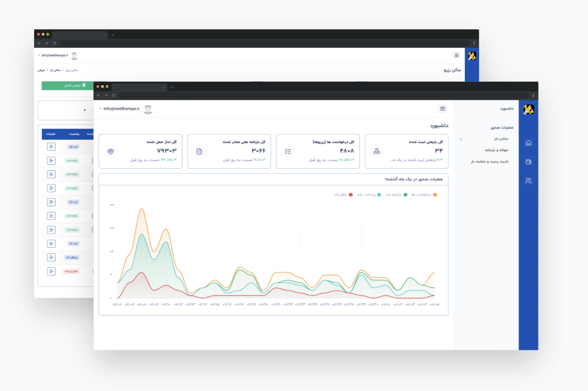Click the سالن بار breadcrumb link
The height and width of the screenshot is (391, 588).
coord(55,70)
